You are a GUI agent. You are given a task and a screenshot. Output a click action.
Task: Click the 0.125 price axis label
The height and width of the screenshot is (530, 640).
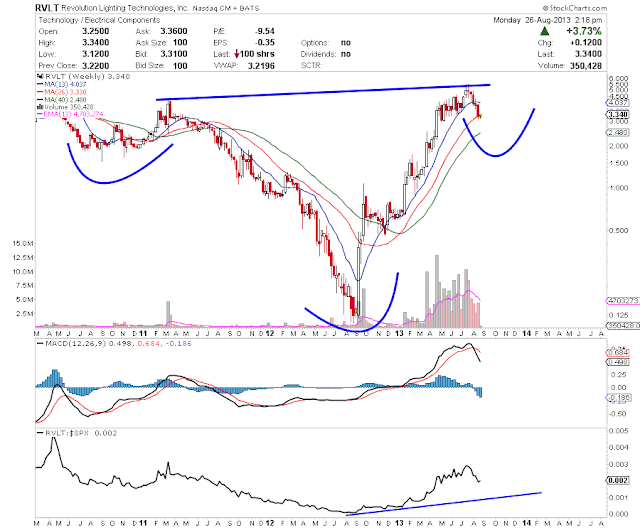tap(618, 315)
